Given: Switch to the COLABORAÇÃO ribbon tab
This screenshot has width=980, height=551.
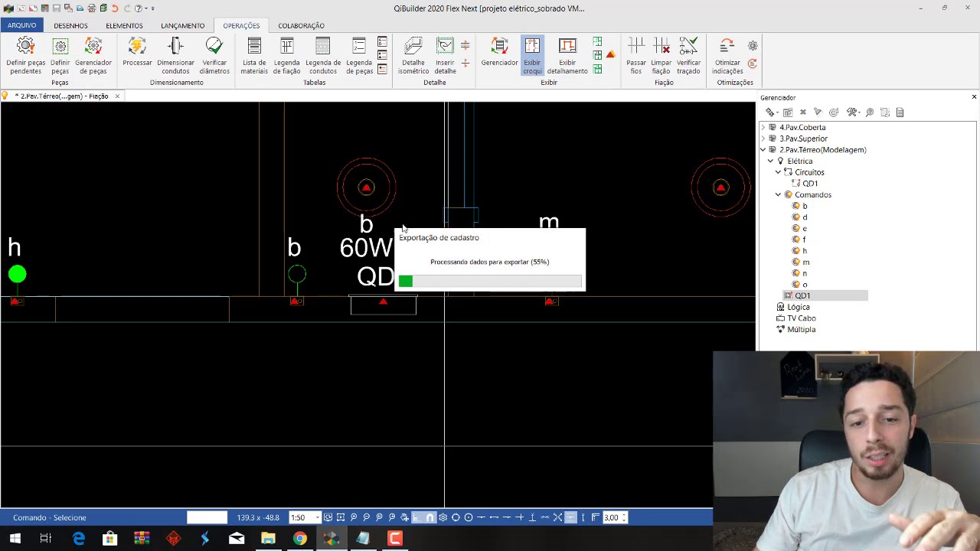Looking at the screenshot, I should 301,25.
